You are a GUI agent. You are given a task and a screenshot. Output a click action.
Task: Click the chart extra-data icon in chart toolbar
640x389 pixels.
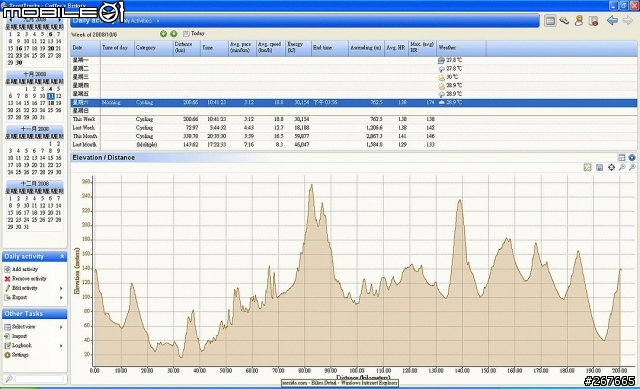coord(587,167)
